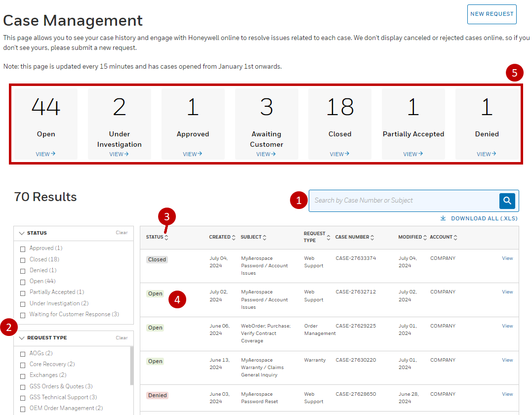Image resolution: width=532 pixels, height=415 pixels.
Task: View the 44 Open cases tile
Action: [x=45, y=154]
